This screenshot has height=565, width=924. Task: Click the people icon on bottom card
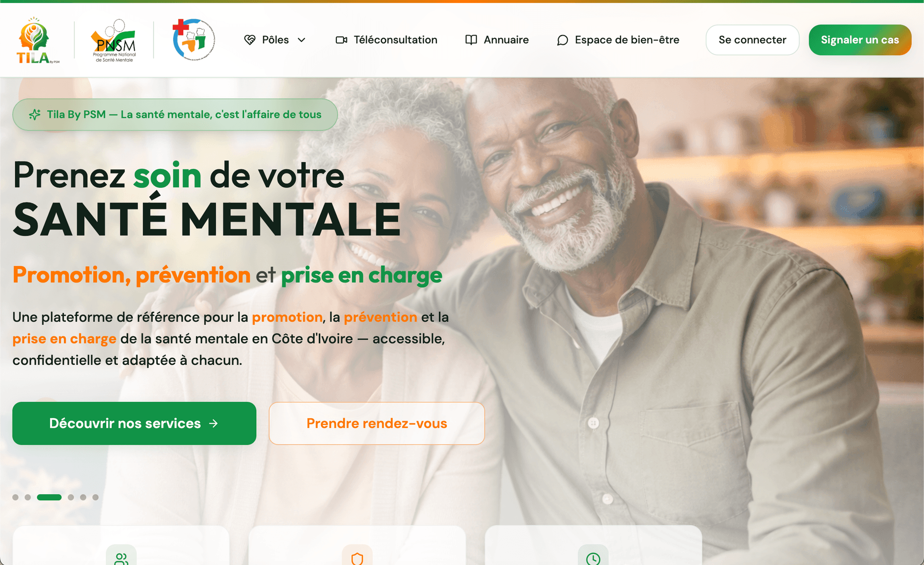121,558
